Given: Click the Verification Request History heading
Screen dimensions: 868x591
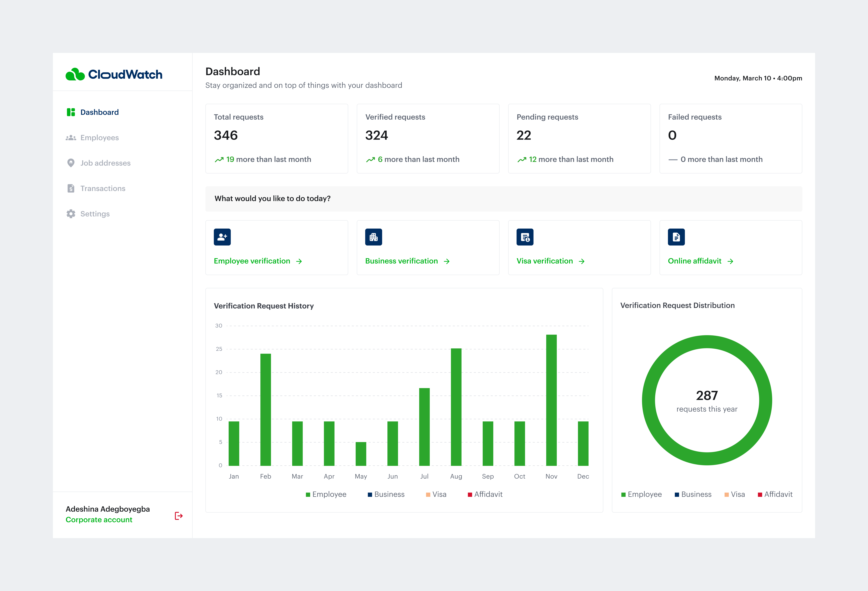Looking at the screenshot, I should (264, 306).
